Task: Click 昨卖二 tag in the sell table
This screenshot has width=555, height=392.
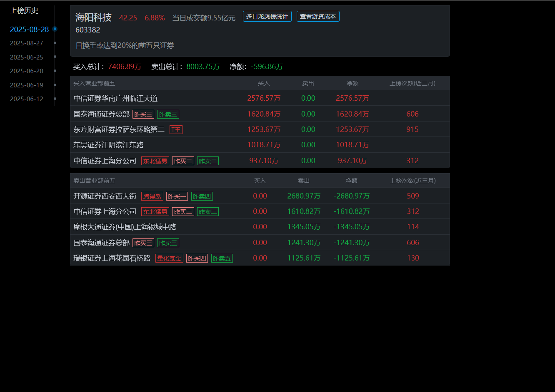Action: click(208, 212)
